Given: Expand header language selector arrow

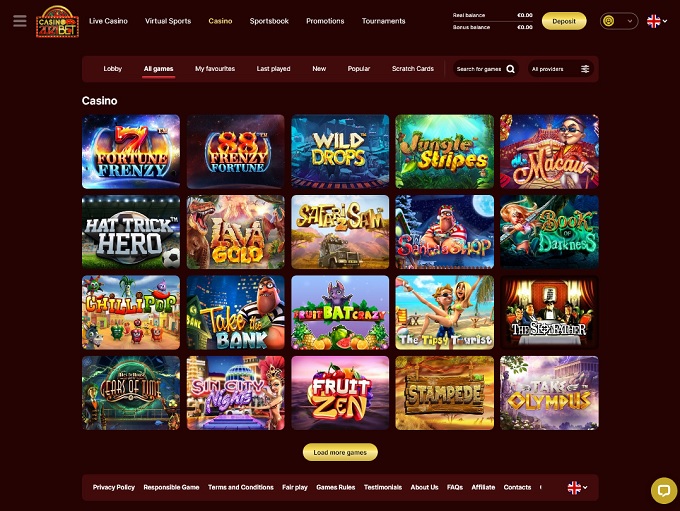Looking at the screenshot, I should (665, 21).
